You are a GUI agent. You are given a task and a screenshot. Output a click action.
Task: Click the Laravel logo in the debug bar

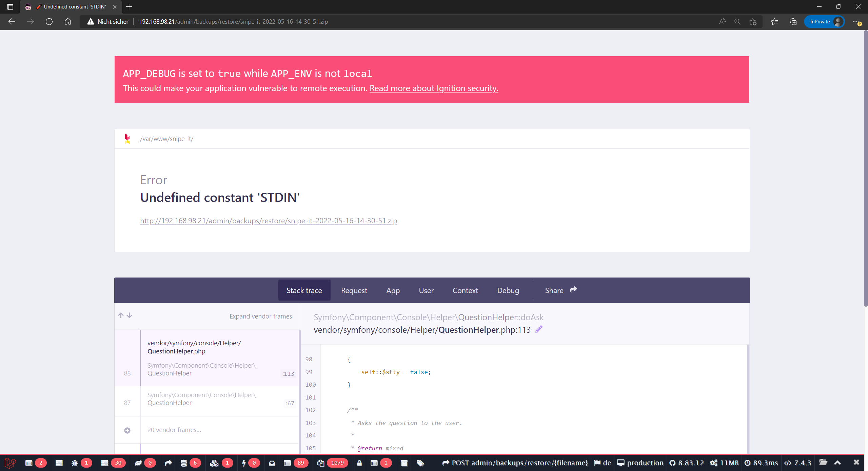tap(9, 463)
